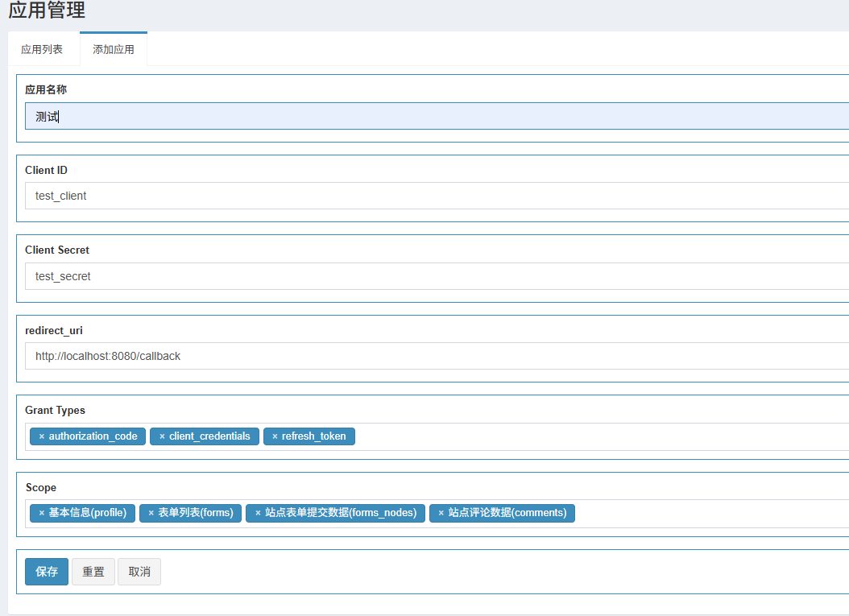Focus the 应用名称 input field
The image size is (849, 616).
[435, 116]
